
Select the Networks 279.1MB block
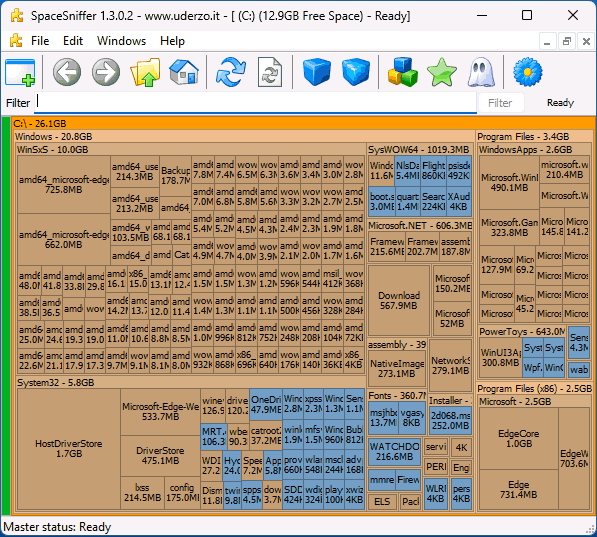pyautogui.click(x=450, y=365)
